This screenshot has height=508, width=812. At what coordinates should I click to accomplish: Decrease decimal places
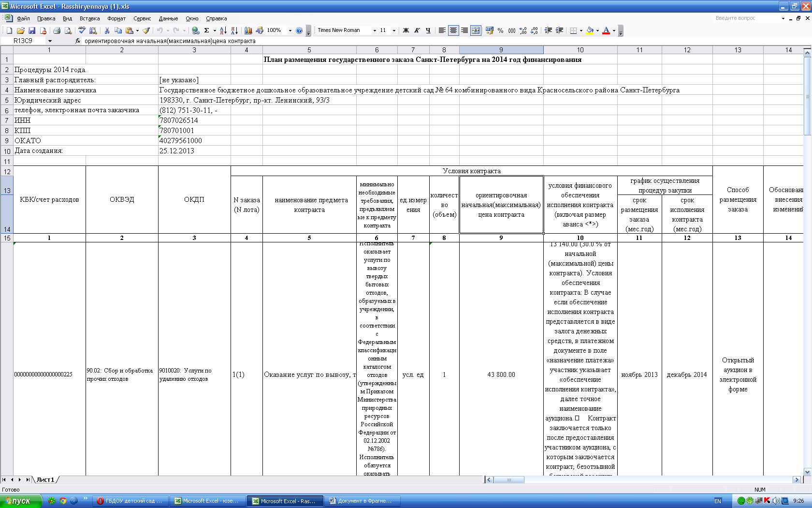point(534,30)
